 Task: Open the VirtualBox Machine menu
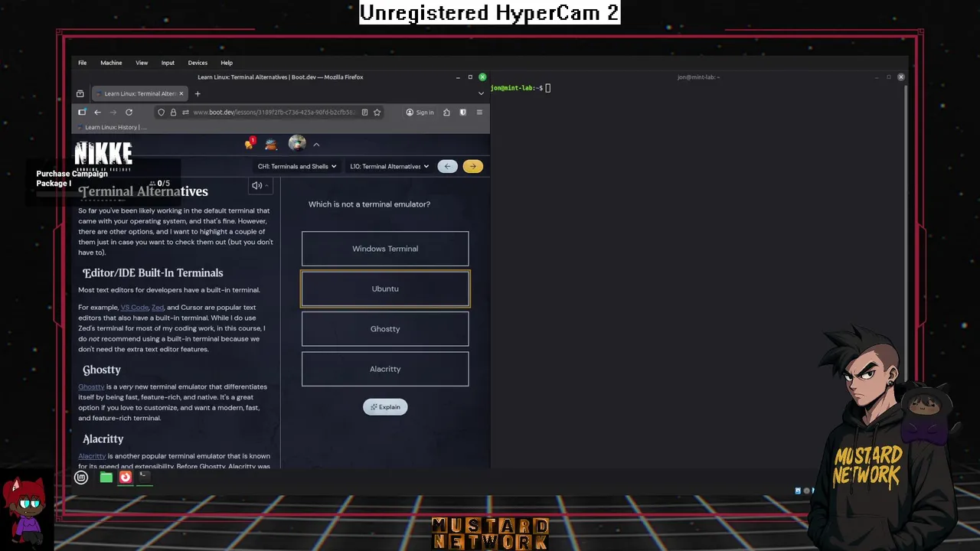pos(111,63)
